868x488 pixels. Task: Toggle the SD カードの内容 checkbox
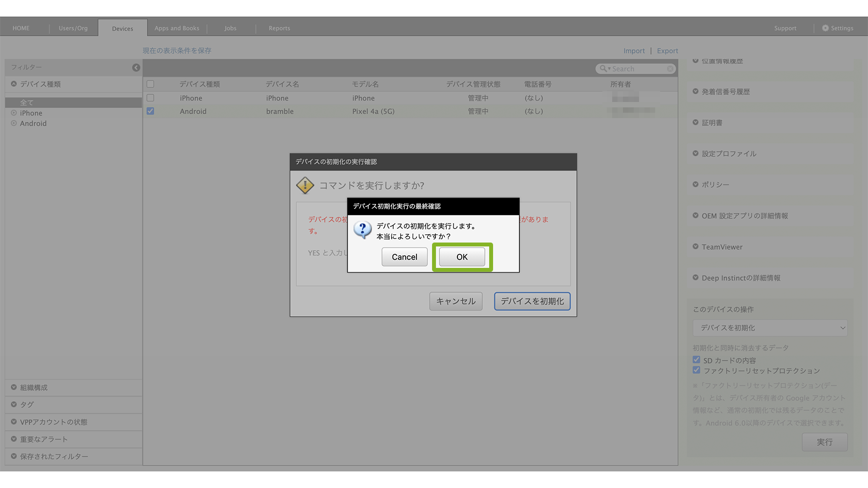point(697,360)
